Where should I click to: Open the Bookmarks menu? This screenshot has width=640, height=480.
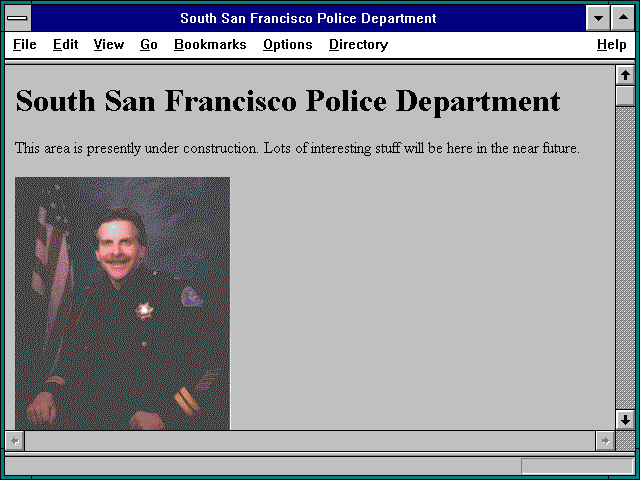coord(210,44)
